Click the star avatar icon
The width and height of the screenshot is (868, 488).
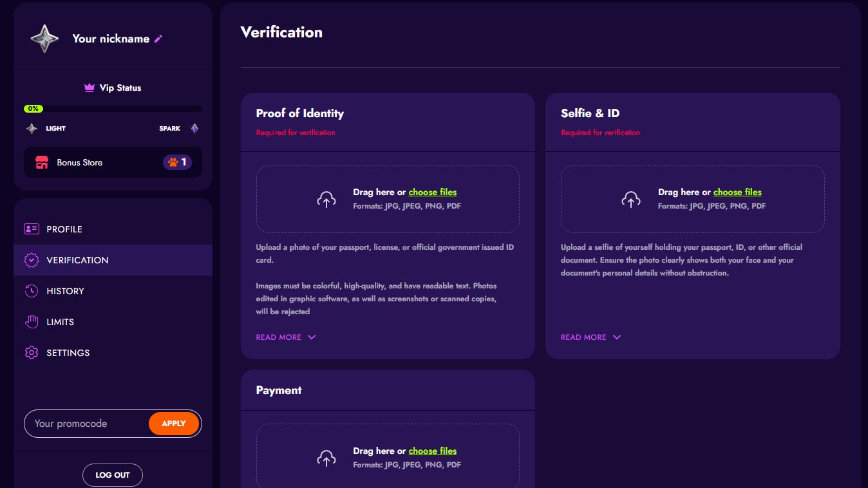pos(44,39)
